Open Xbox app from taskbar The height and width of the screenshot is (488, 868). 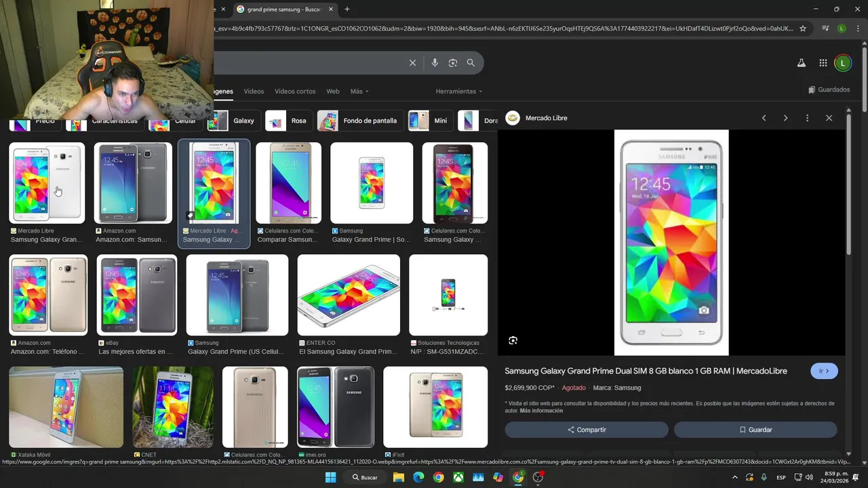[458, 477]
